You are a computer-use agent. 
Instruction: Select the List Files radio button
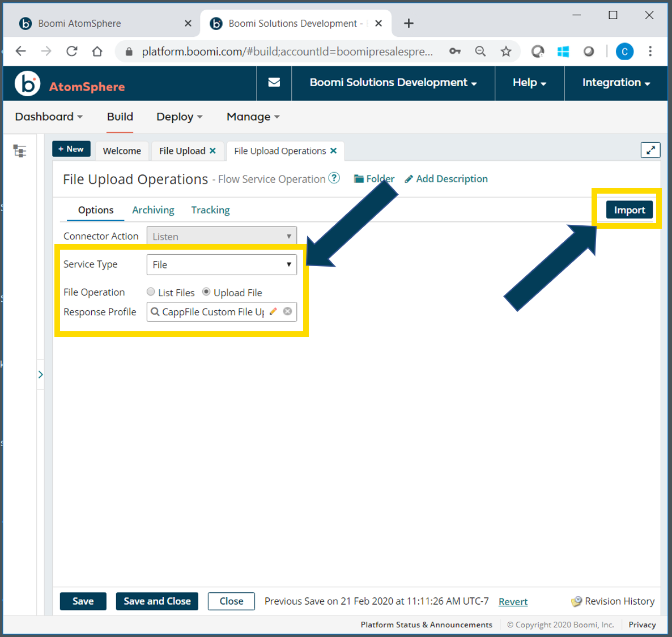coord(151,291)
